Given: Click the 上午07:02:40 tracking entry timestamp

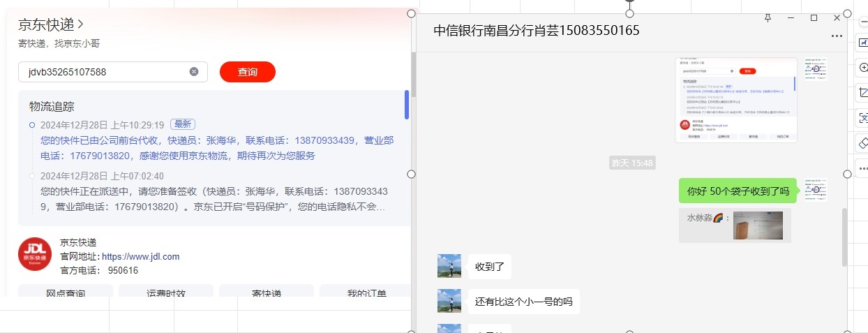Looking at the screenshot, I should pyautogui.click(x=102, y=176).
